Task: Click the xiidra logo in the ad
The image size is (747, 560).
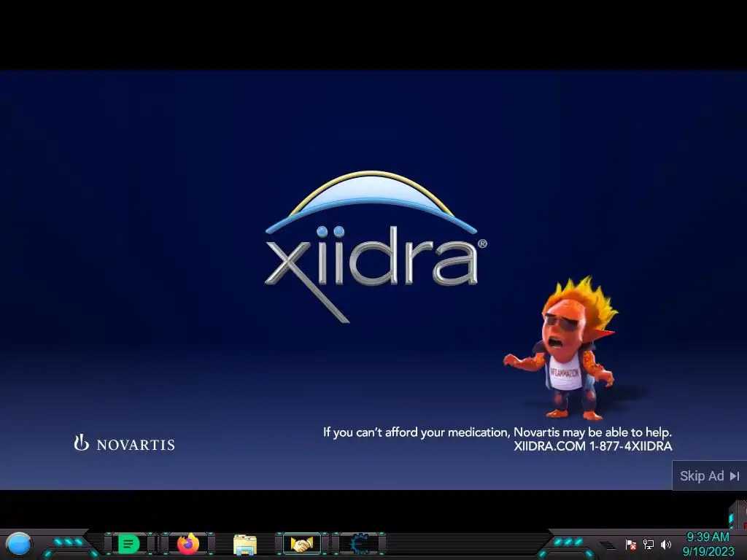Action: point(376,246)
